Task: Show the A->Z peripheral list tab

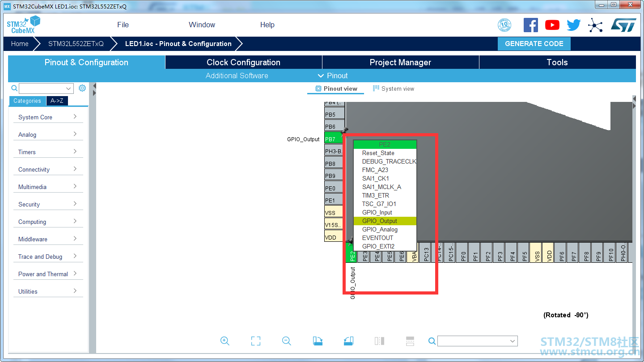Action: click(57, 101)
